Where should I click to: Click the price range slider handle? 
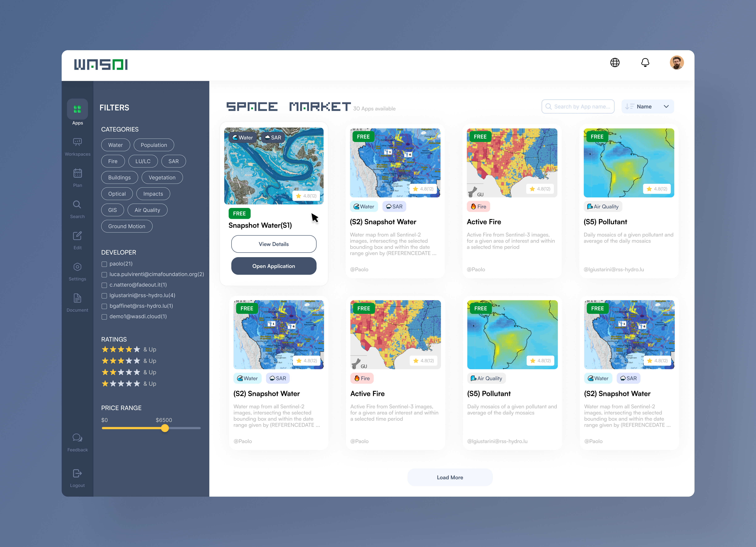165,428
